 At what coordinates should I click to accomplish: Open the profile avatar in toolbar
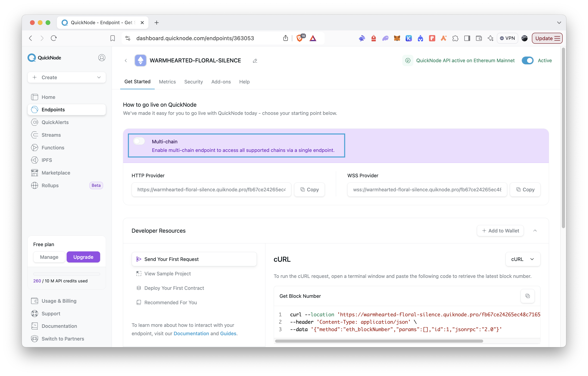(x=524, y=38)
